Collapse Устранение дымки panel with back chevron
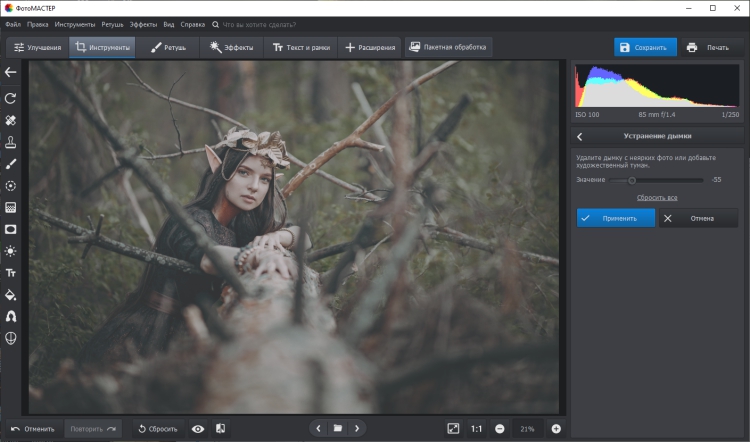The image size is (750, 442). (580, 136)
